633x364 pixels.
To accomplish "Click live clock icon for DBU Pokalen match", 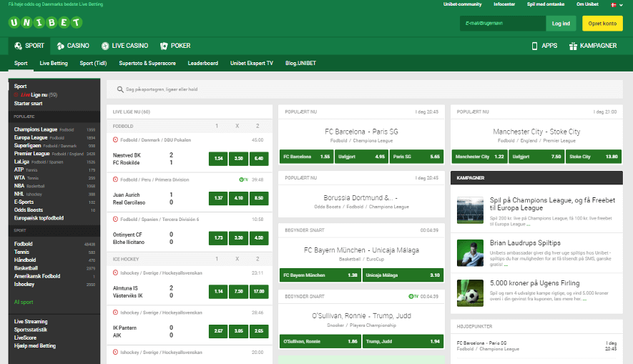I will click(115, 139).
